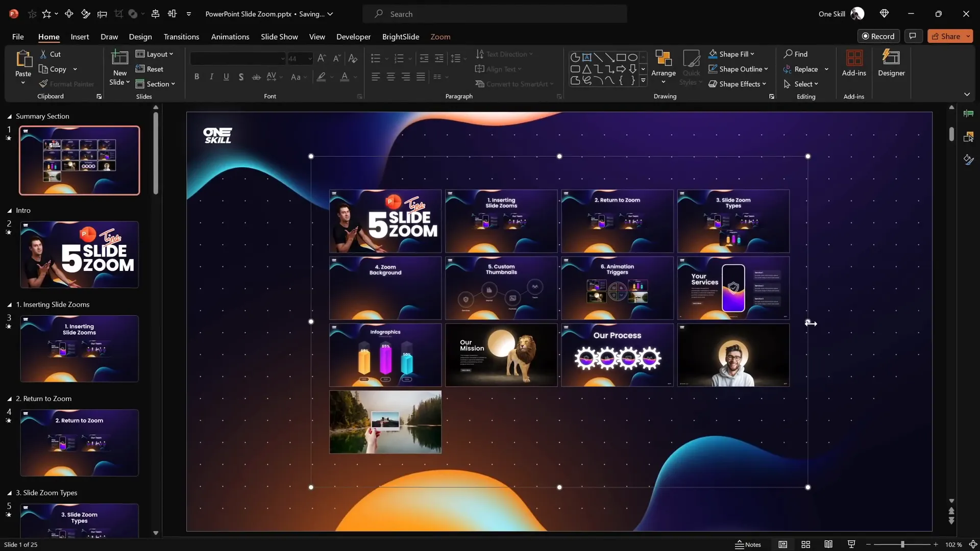The width and height of the screenshot is (980, 551).
Task: Toggle Bold formatting
Action: coord(197,77)
